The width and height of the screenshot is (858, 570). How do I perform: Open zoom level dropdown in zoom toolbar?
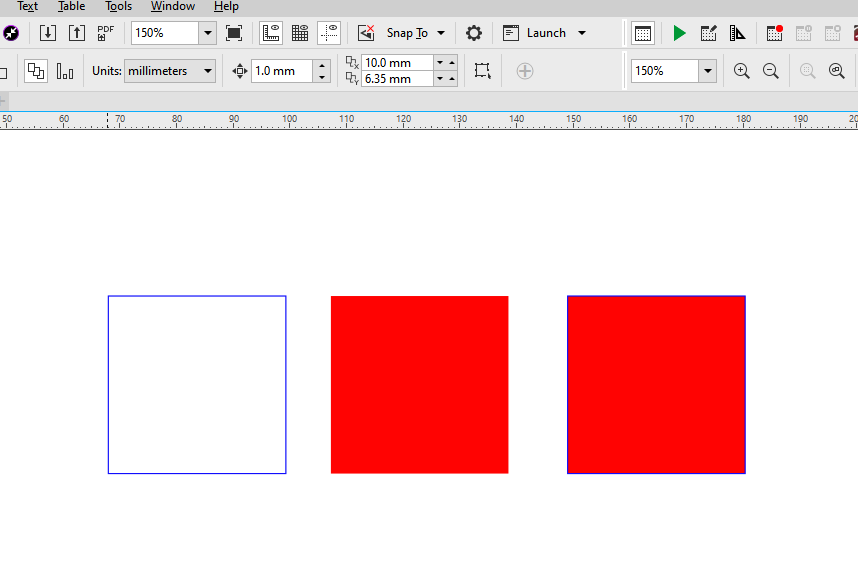(x=708, y=71)
